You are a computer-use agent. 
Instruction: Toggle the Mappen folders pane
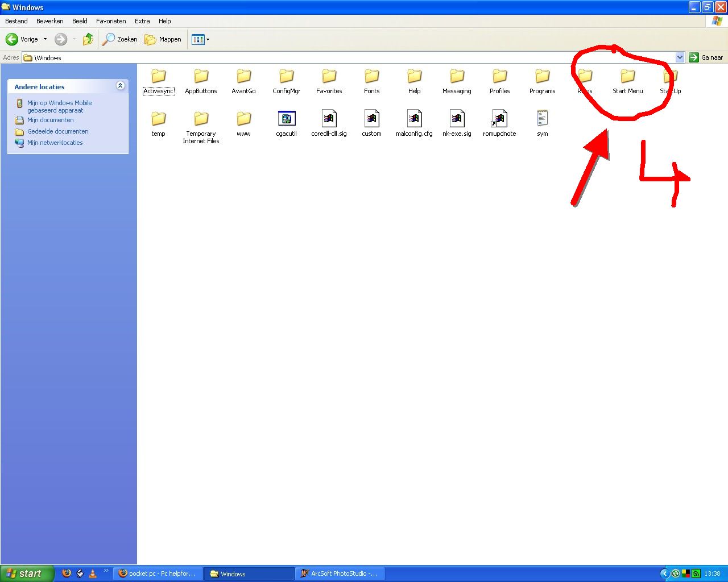pyautogui.click(x=163, y=39)
